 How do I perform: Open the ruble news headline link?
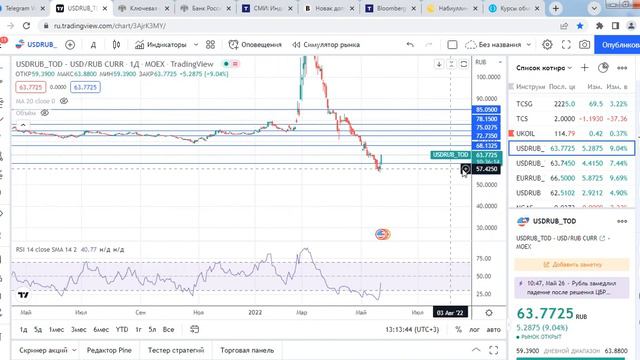pos(572,288)
